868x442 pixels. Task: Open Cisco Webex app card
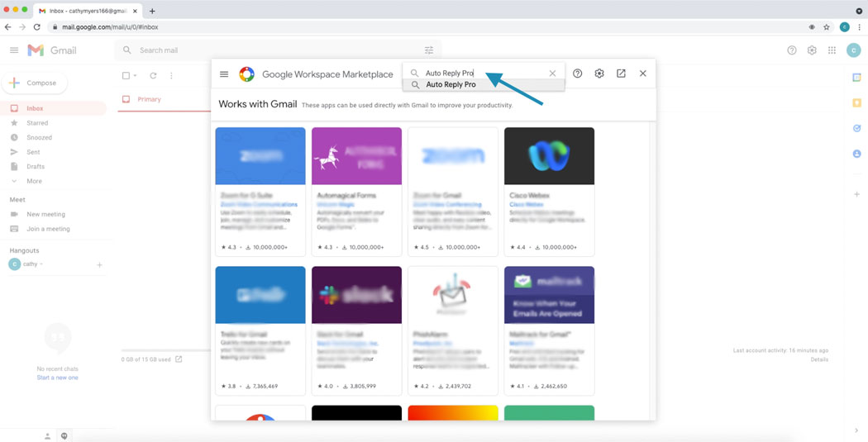click(x=549, y=192)
